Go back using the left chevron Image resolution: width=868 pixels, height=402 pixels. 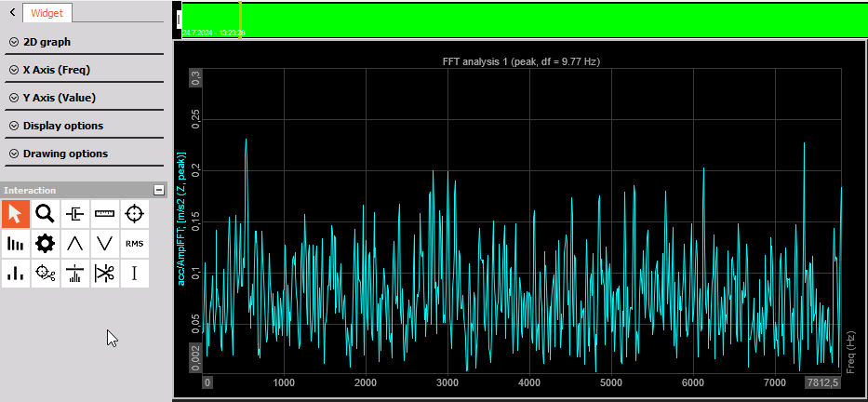point(12,11)
